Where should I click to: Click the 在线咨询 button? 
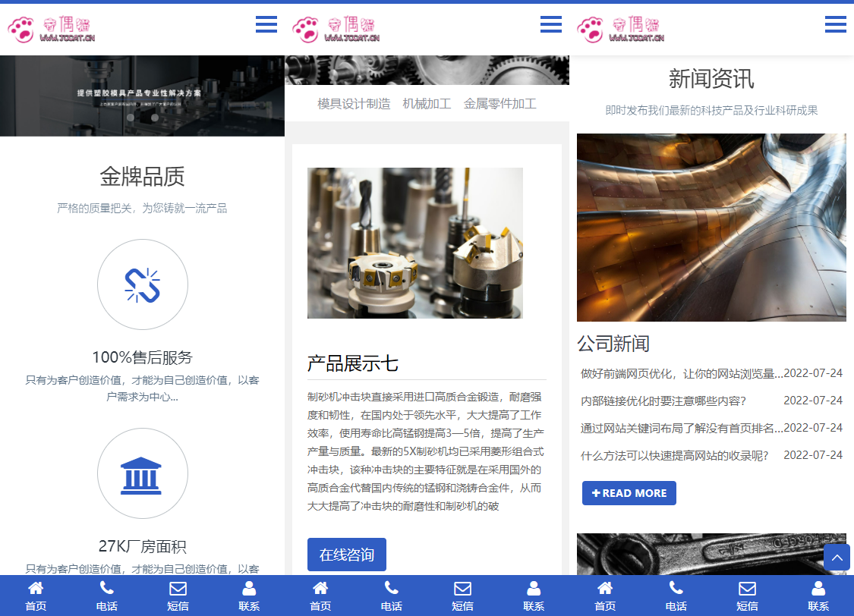click(x=347, y=555)
